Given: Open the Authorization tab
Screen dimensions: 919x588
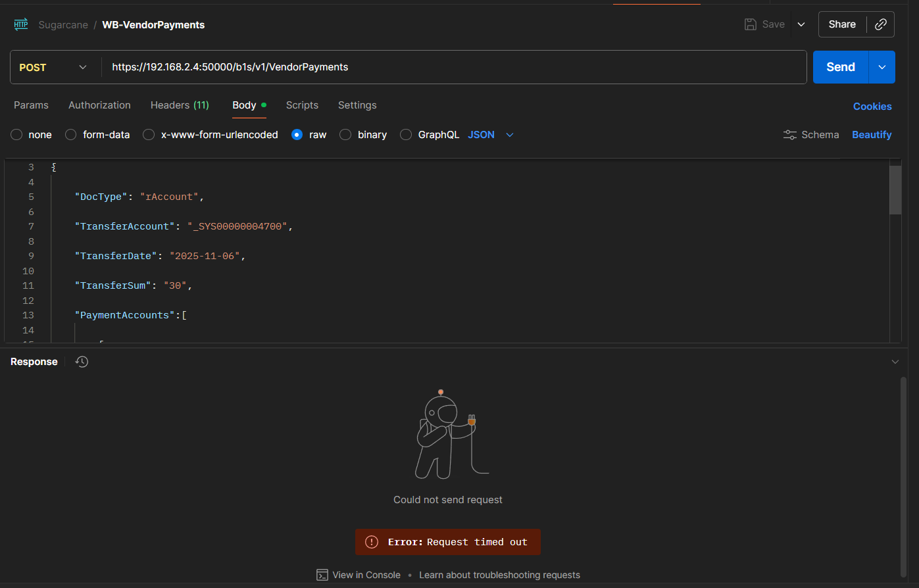Looking at the screenshot, I should click(99, 105).
